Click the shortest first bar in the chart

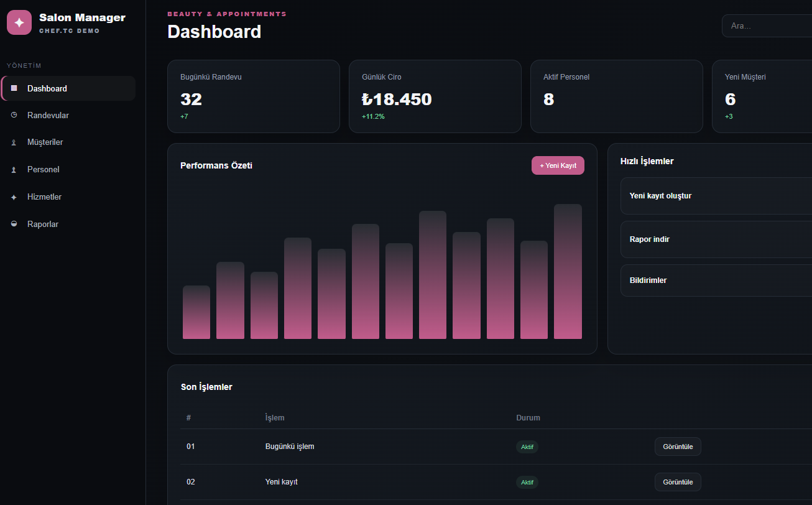tap(196, 312)
